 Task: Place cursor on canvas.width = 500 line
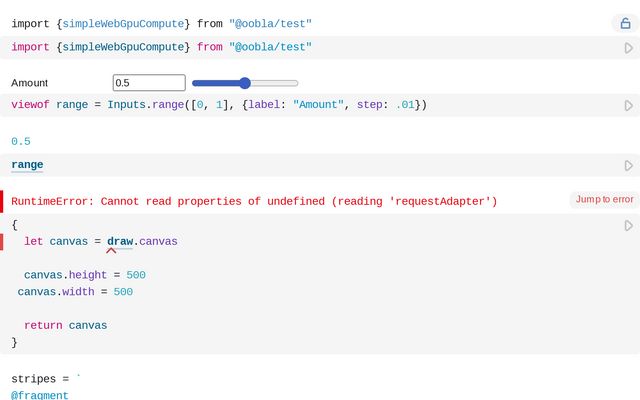(x=75, y=292)
